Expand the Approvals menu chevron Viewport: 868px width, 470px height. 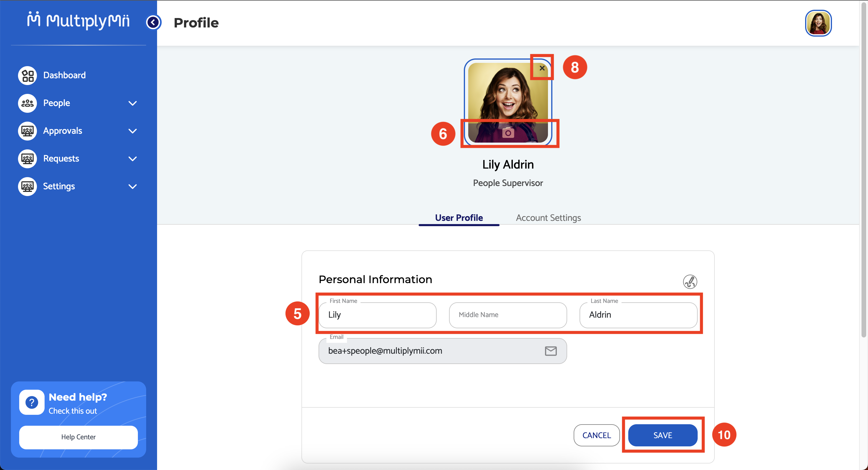click(x=133, y=131)
